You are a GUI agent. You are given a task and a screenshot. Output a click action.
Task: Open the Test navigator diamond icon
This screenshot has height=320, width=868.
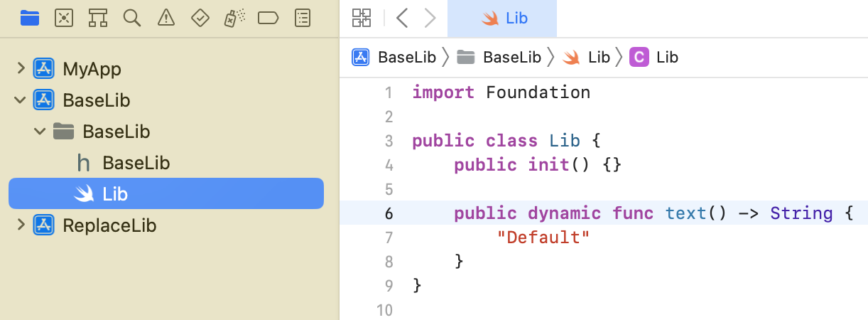point(200,18)
